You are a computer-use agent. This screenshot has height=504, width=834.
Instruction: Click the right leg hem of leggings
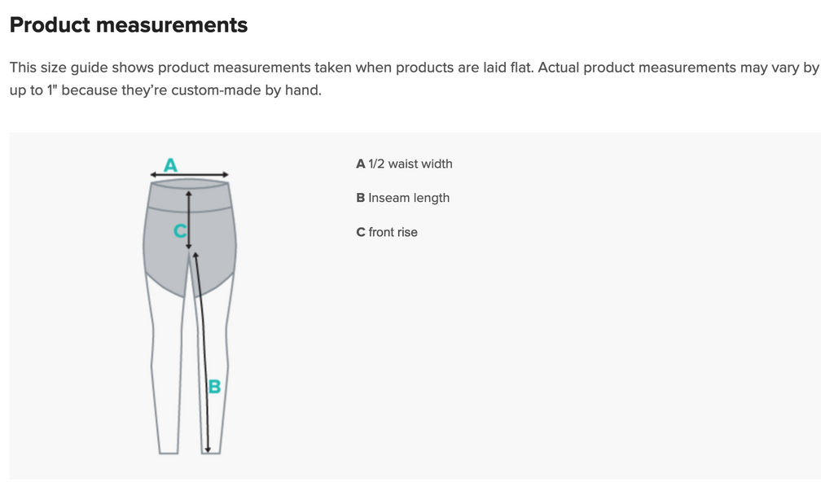pos(211,452)
